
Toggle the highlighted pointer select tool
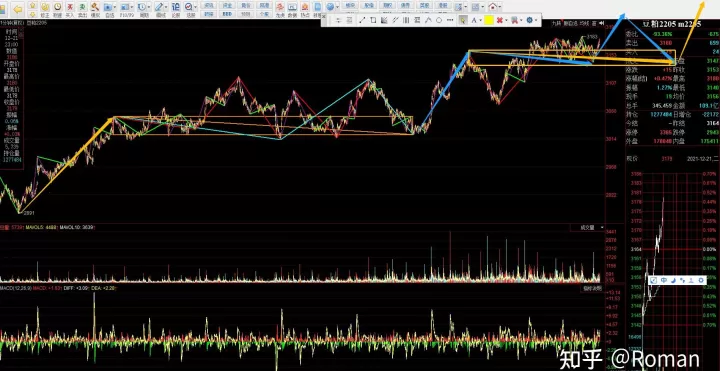point(463,20)
